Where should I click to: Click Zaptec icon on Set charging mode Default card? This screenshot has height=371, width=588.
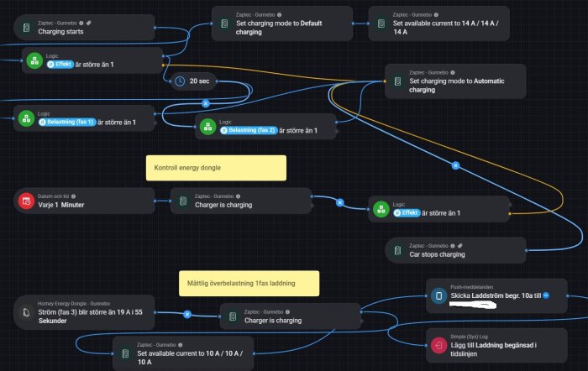(224, 24)
